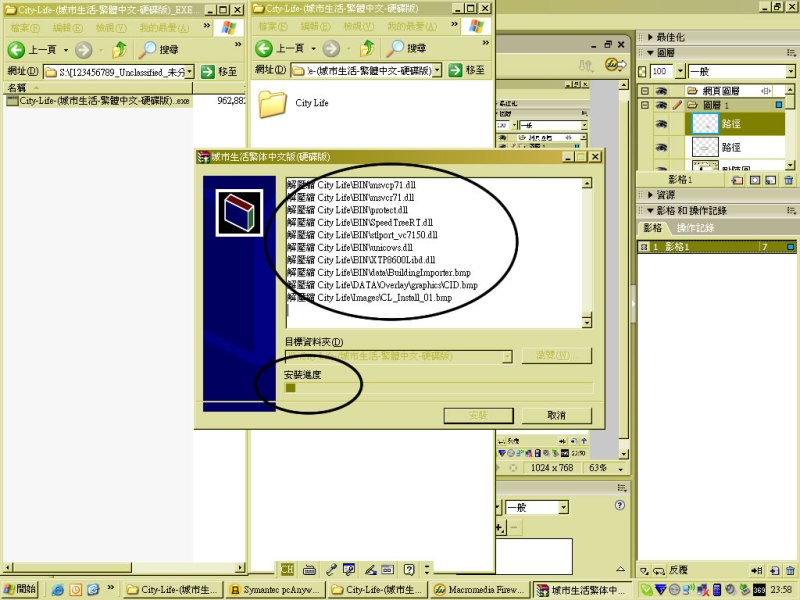Open 編輯(E) menu in left Explorer
The image size is (800, 600).
point(68,28)
